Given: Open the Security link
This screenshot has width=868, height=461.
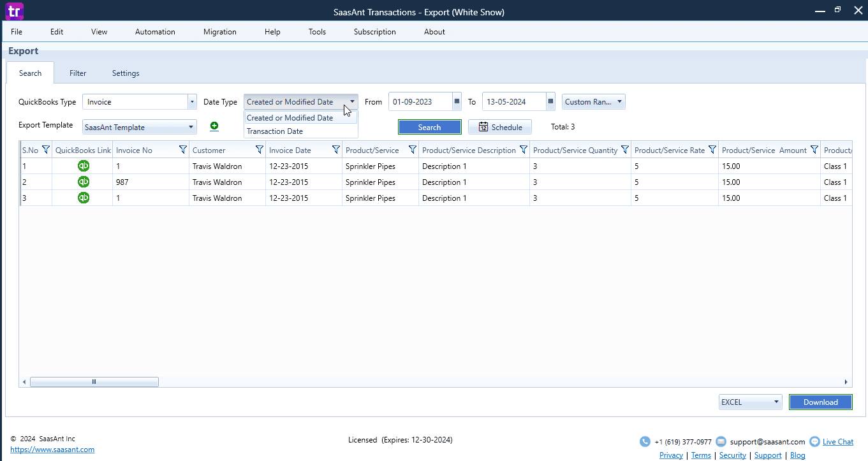Looking at the screenshot, I should (x=733, y=455).
